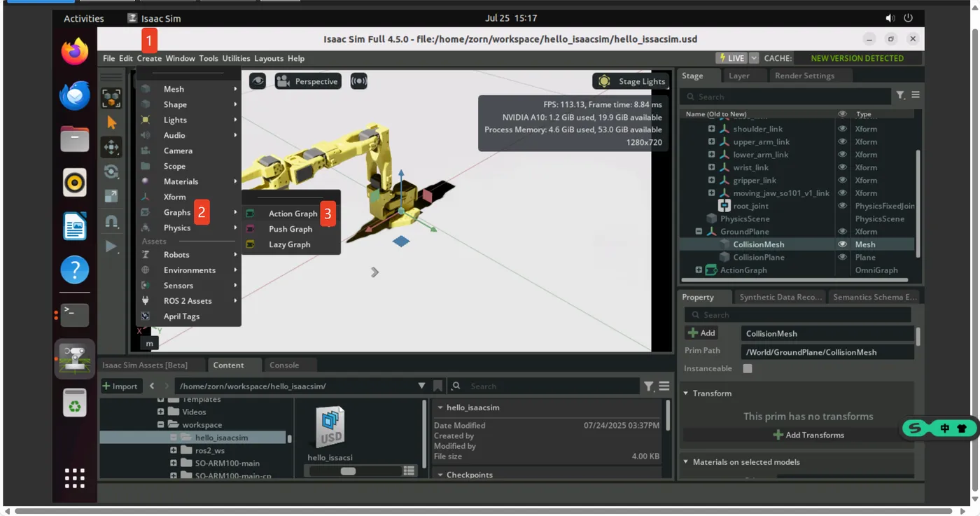Toggle visibility of CollisionPlane
Viewport: 980px width, 516px height.
point(842,257)
